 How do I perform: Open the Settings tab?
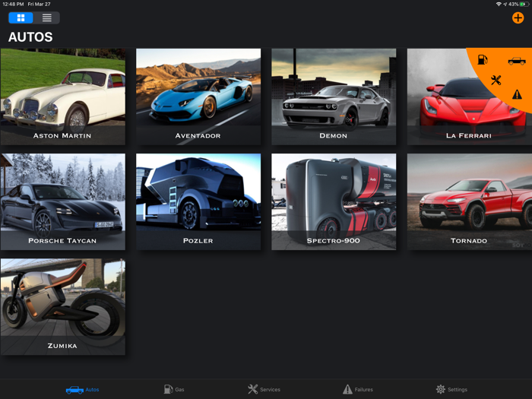[451, 389]
